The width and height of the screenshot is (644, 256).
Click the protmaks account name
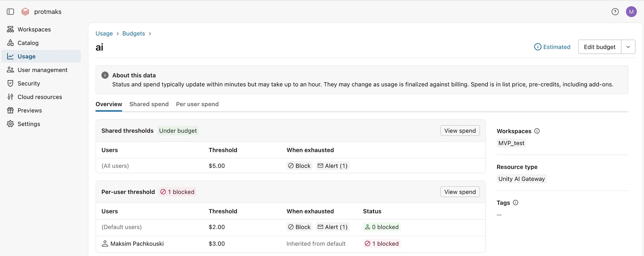click(x=48, y=12)
